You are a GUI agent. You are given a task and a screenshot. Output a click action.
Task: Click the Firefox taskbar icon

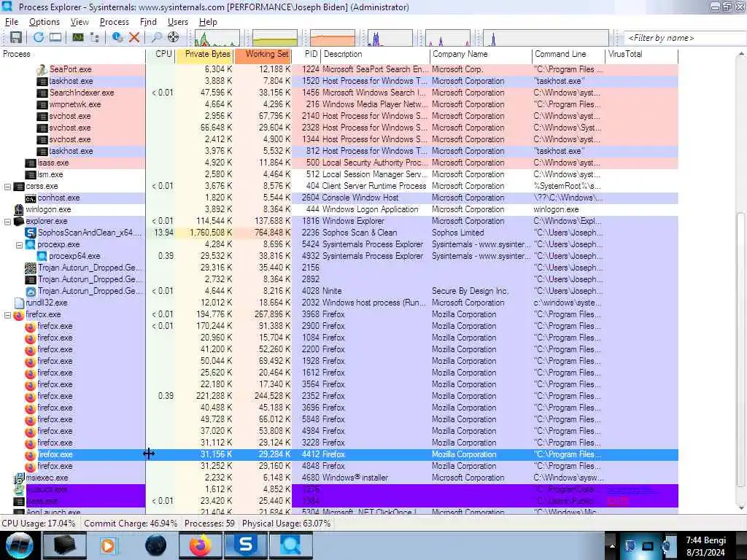coord(201,545)
